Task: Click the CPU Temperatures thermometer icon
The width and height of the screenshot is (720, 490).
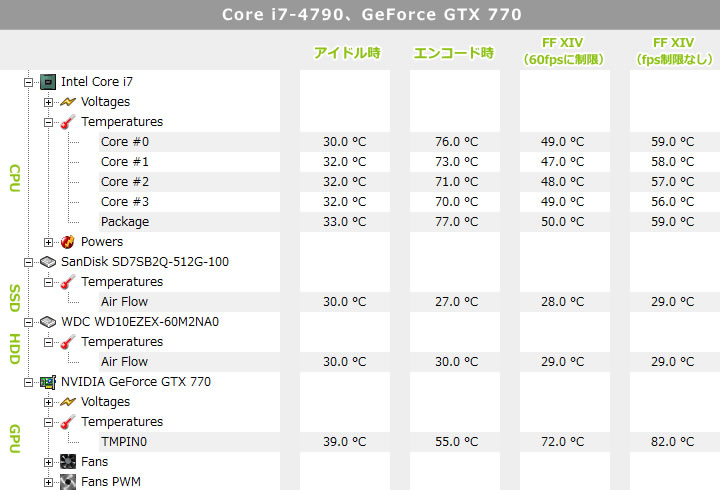Action: [68, 122]
